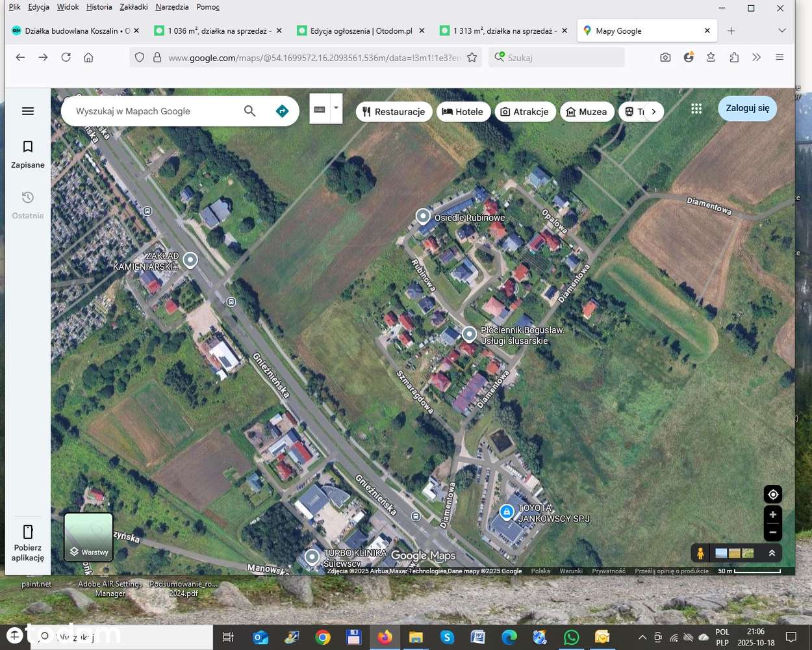Toggle Warstwy map layer view
Viewport: 812px width, 650px height.
click(x=89, y=538)
